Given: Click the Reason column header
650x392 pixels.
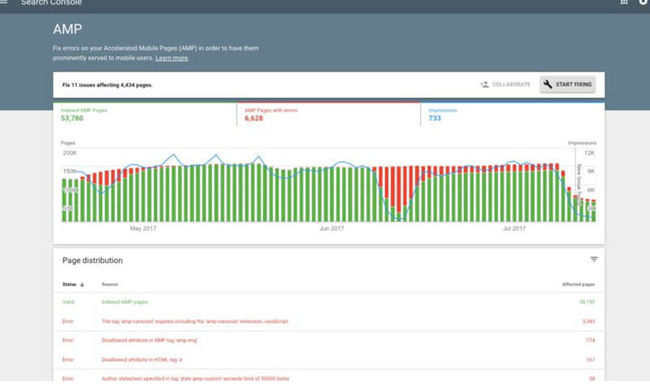Looking at the screenshot, I should (110, 284).
